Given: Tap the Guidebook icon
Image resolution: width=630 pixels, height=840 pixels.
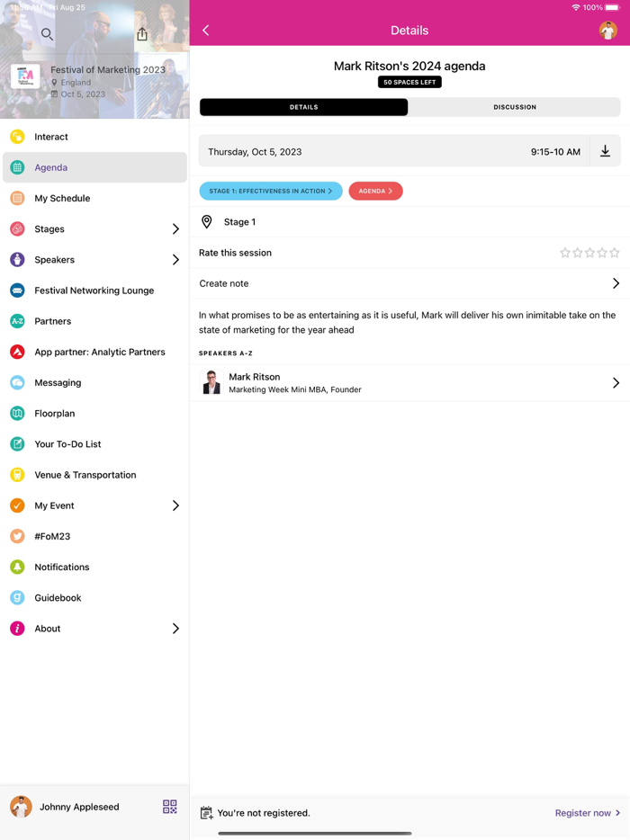Looking at the screenshot, I should click(x=17, y=598).
